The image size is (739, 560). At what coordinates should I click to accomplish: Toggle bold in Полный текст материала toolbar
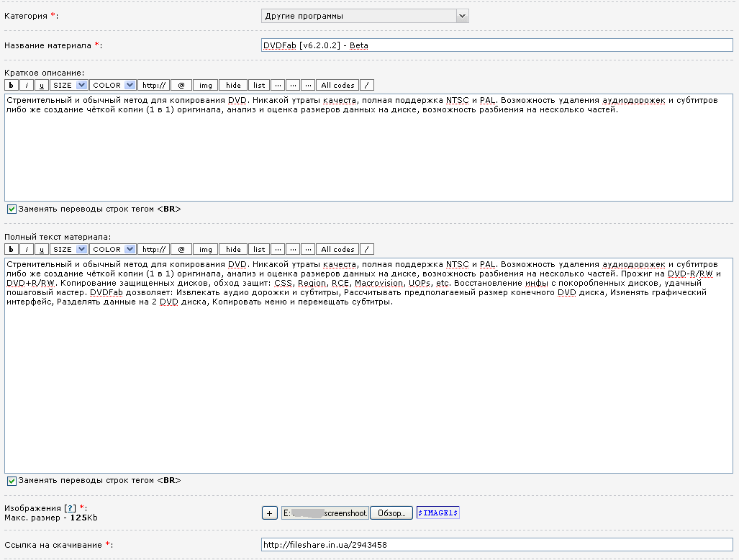(x=12, y=249)
